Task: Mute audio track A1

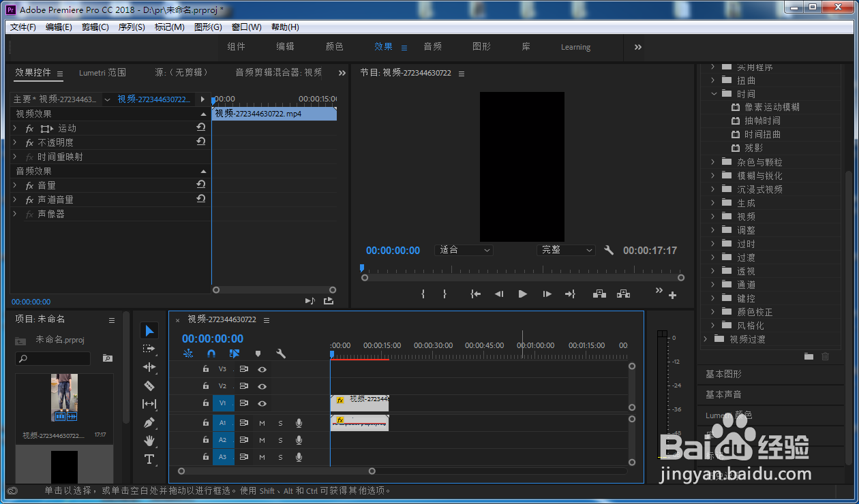Action: coord(262,423)
